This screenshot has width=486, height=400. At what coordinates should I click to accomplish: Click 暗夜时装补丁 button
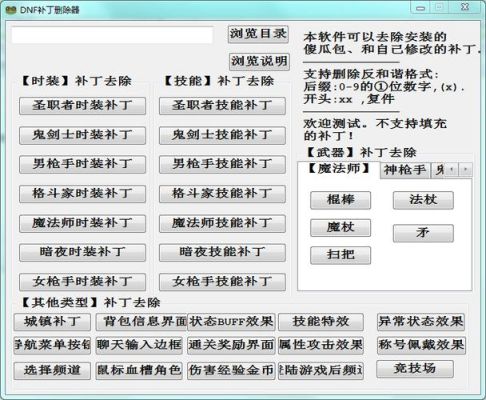(x=82, y=252)
